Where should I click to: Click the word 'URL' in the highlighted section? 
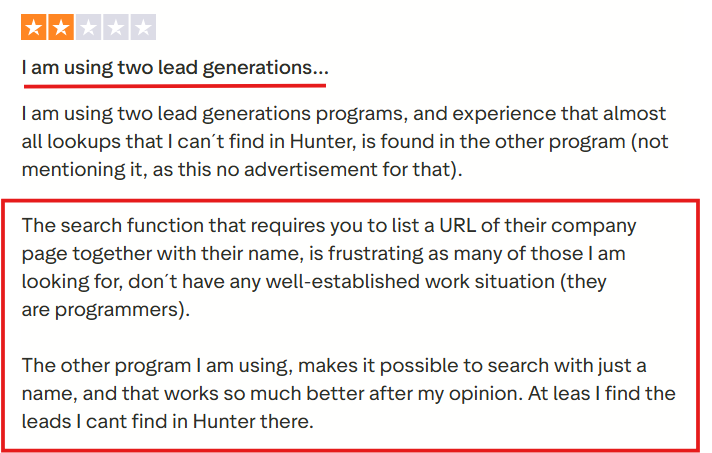(x=457, y=226)
